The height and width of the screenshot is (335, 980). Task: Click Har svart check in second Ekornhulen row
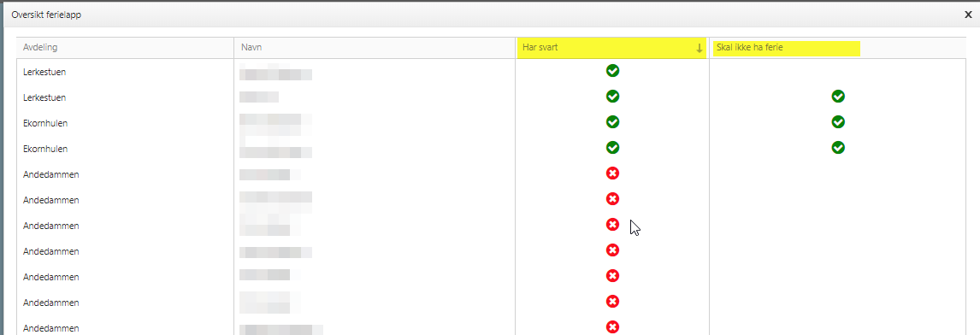[612, 148]
